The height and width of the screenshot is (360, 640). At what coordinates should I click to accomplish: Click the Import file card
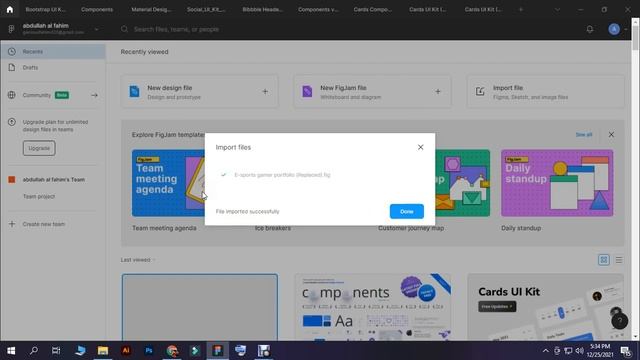pyautogui.click(x=545, y=92)
